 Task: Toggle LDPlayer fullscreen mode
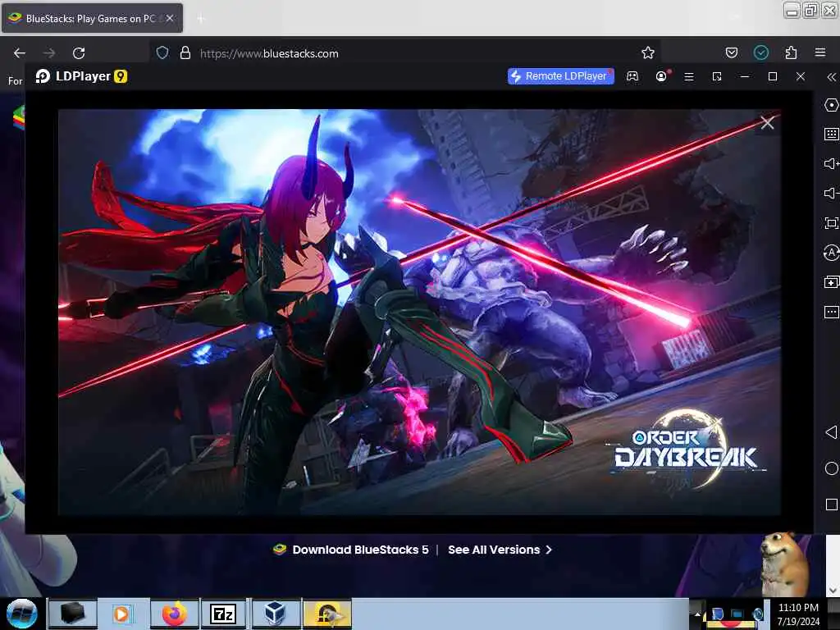(832, 223)
